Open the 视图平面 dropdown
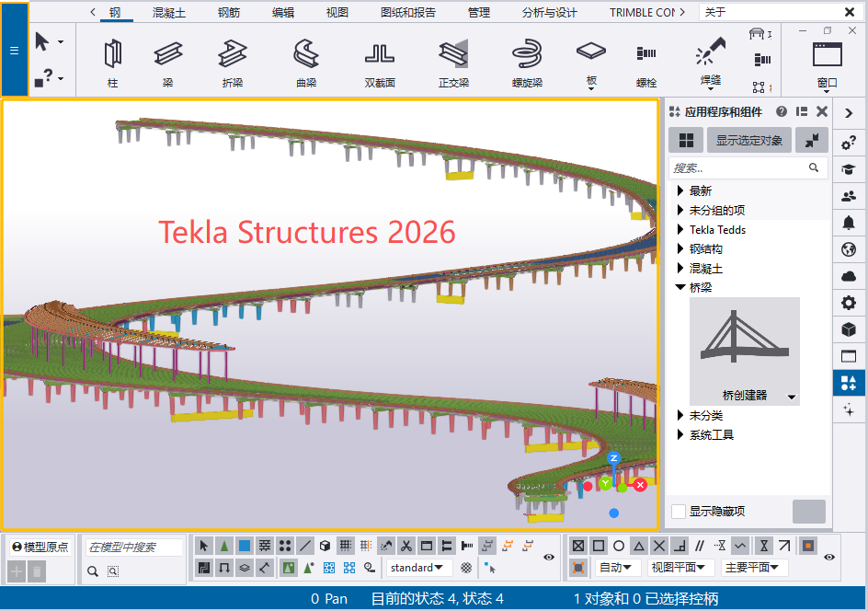This screenshot has width=868, height=611. click(681, 568)
